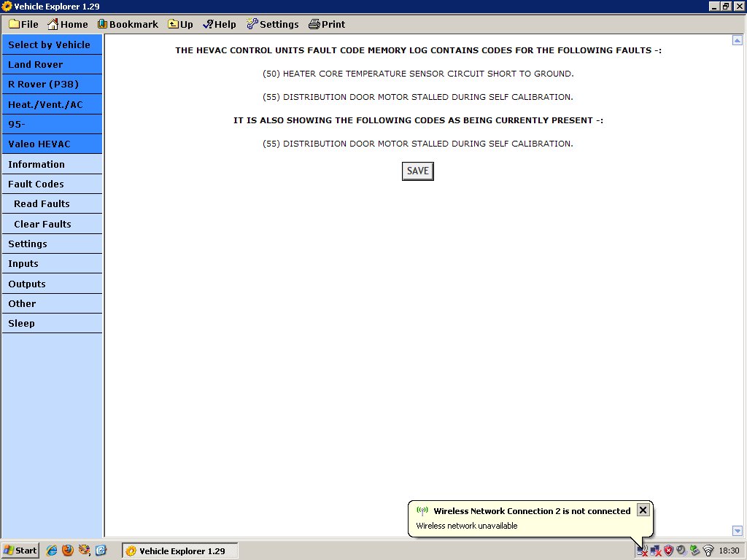Click Safely Remove Hardware tray icon
This screenshot has width=747, height=560.
[694, 551]
